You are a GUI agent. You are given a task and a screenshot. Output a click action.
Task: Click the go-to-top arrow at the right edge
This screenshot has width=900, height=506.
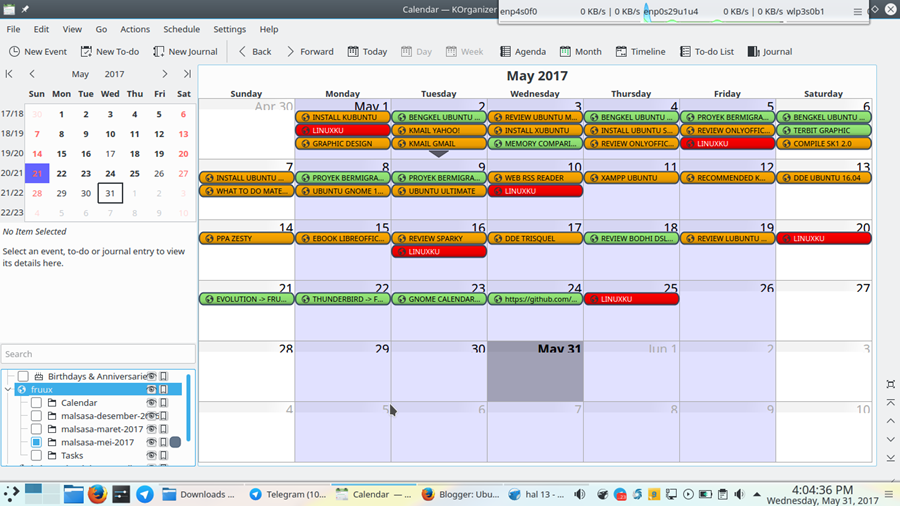coord(890,403)
